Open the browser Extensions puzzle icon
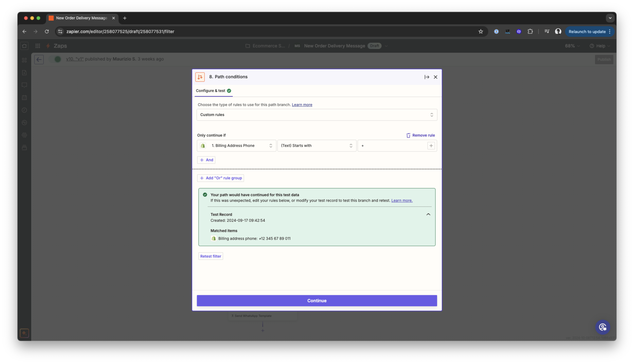This screenshot has height=364, width=634. tap(530, 32)
